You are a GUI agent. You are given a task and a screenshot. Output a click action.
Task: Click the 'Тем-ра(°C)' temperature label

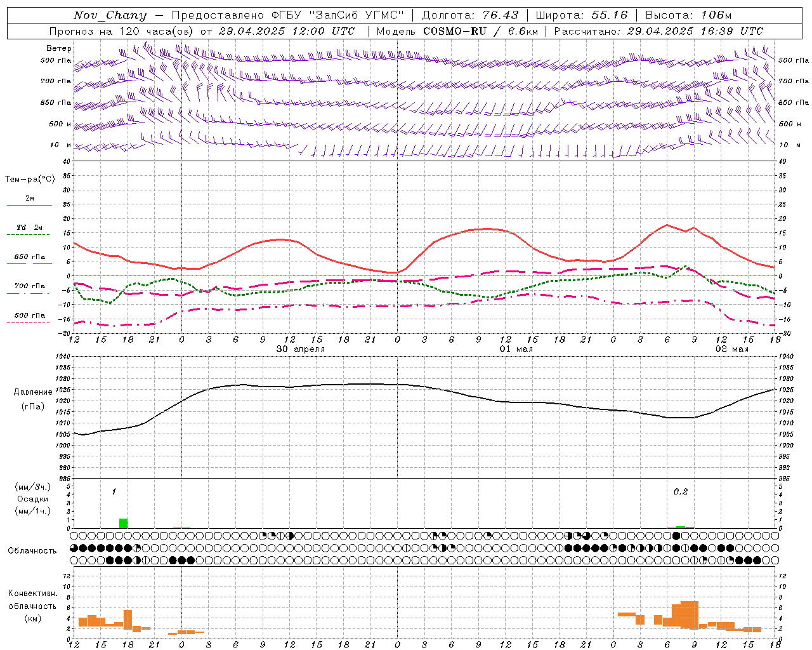(x=30, y=180)
